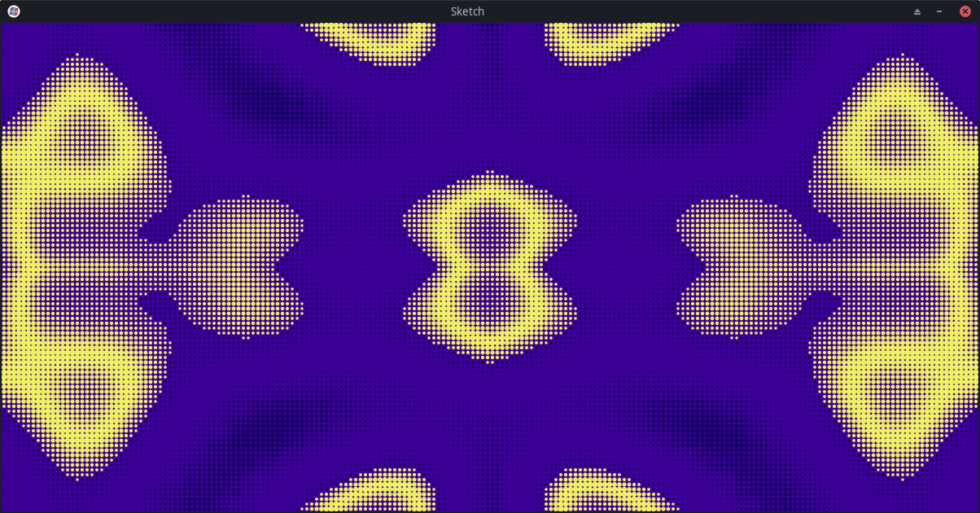This screenshot has height=513, width=980.
Task: Minimize the Sketch window
Action: point(939,11)
